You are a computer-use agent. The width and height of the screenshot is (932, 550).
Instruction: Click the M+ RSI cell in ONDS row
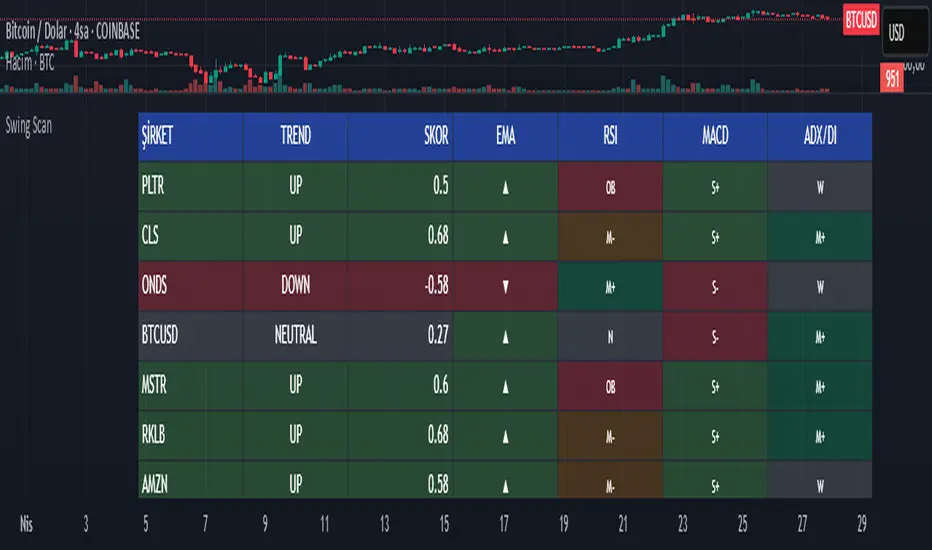(610, 286)
